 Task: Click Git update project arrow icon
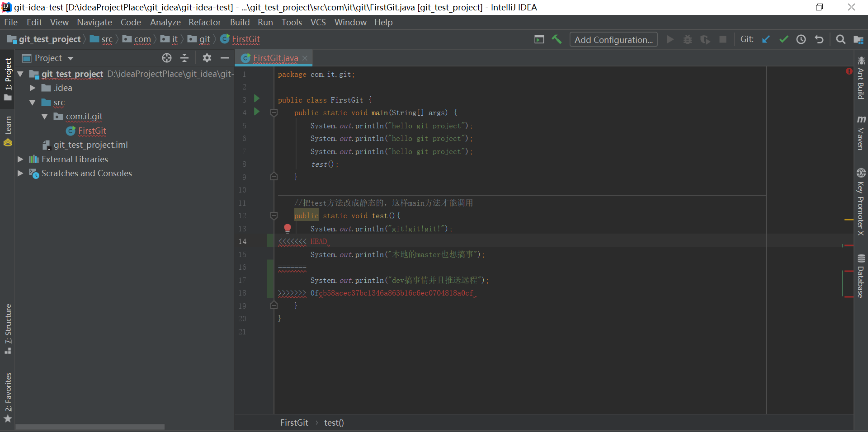[766, 40]
